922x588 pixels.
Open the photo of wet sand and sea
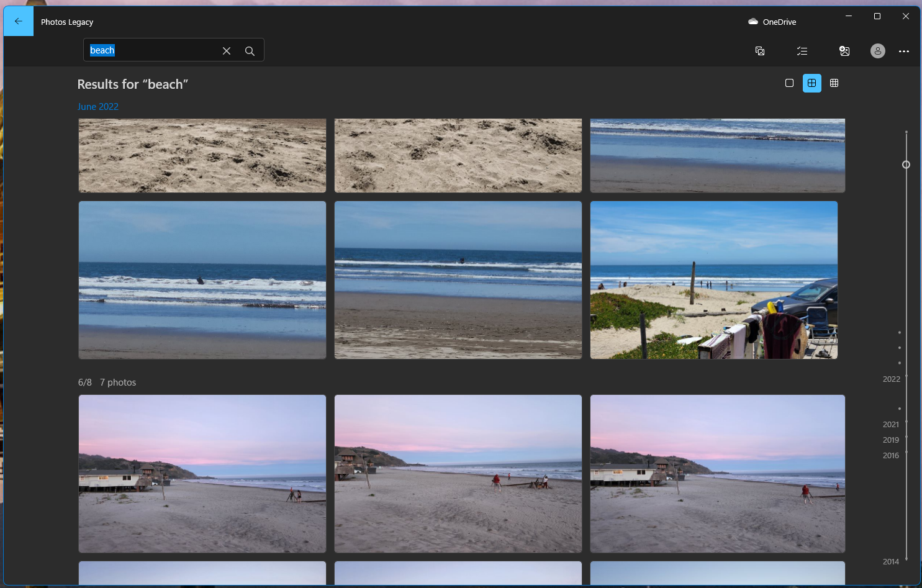tap(458, 280)
